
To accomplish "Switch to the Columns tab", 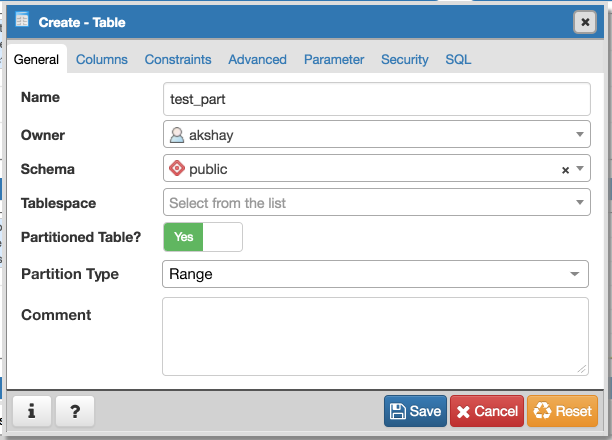I will (102, 59).
